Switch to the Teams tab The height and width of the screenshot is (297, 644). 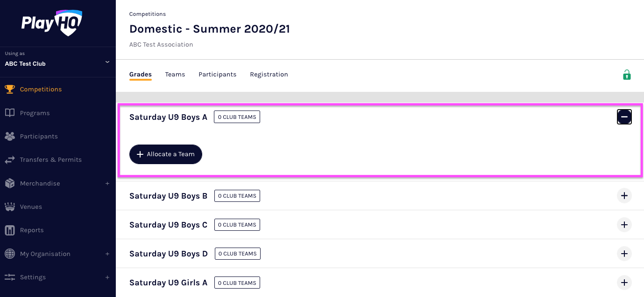click(x=175, y=75)
